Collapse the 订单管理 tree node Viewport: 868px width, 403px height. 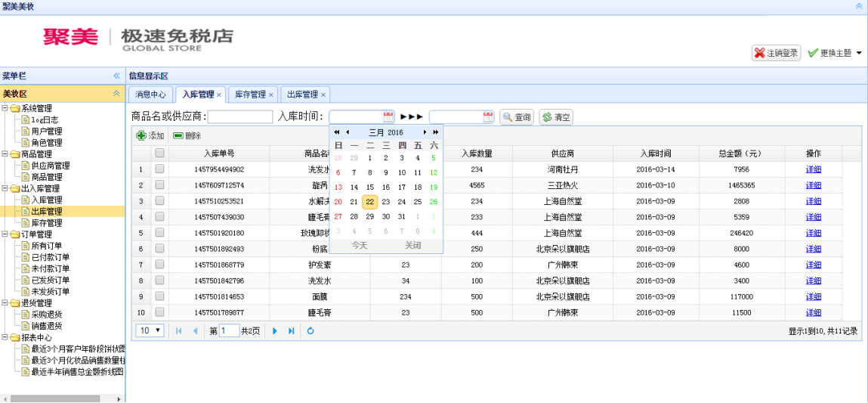pyautogui.click(x=6, y=234)
